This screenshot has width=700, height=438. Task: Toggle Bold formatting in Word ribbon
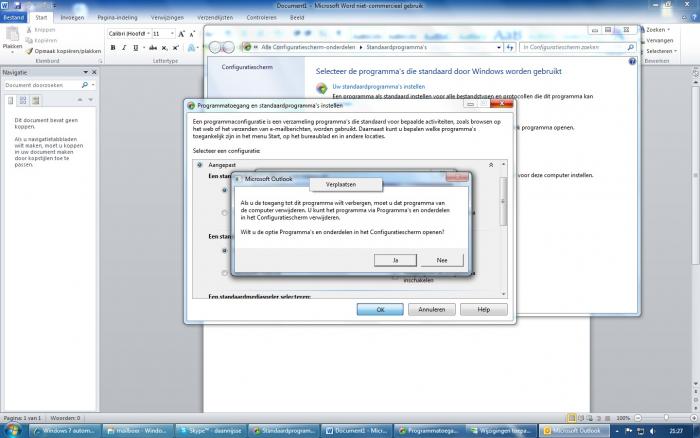[113, 47]
